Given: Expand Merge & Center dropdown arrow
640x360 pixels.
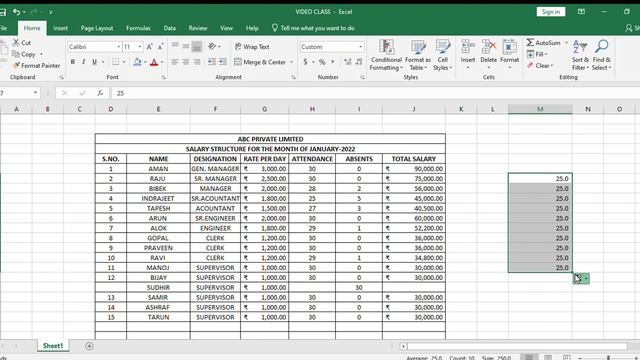Looking at the screenshot, I should coord(291,62).
